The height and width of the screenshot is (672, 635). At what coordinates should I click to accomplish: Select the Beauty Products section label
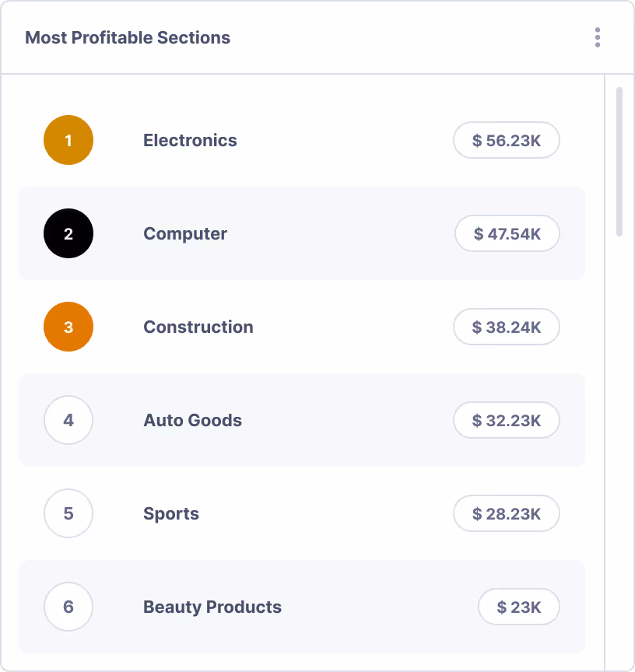pos(212,607)
